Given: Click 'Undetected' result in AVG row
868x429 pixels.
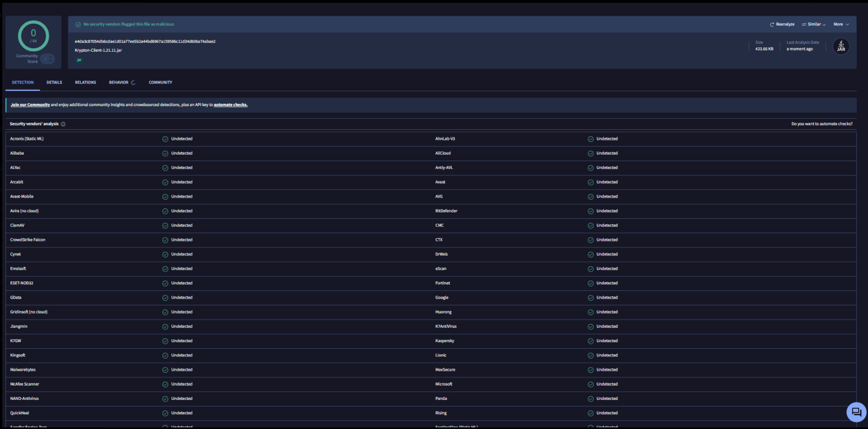Looking at the screenshot, I should [607, 196].
